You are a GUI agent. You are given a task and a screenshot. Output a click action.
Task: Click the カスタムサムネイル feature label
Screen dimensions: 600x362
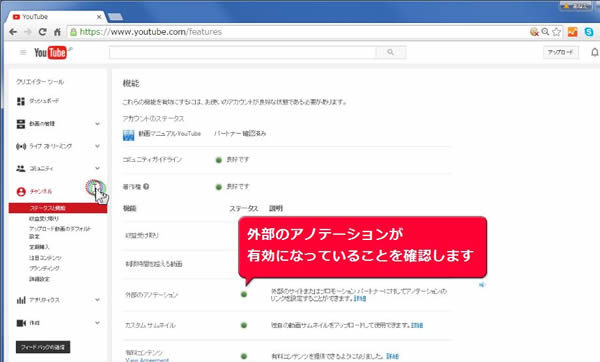click(150, 325)
